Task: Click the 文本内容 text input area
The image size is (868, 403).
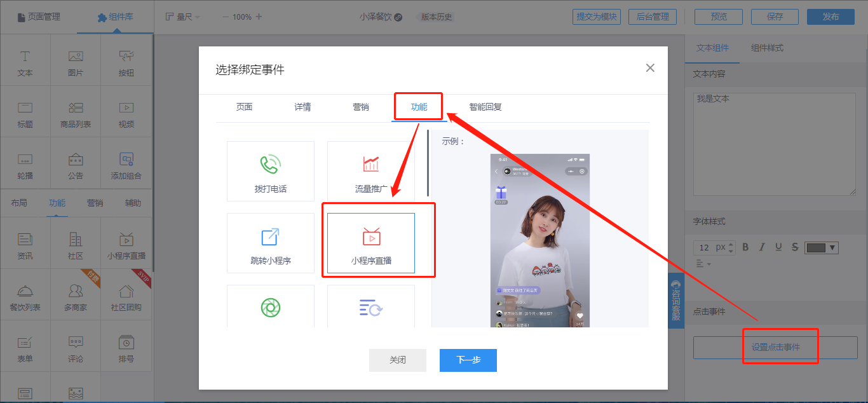Action: pyautogui.click(x=775, y=142)
